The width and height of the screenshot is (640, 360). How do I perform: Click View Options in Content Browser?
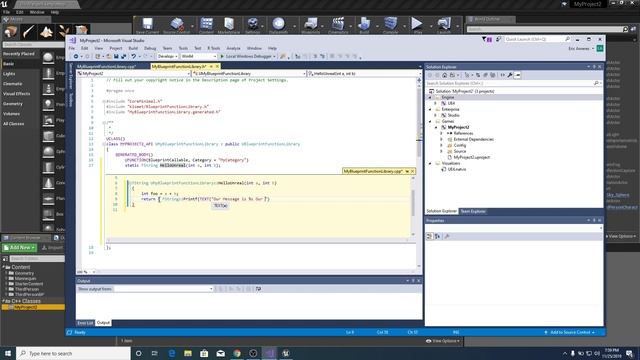[x=443, y=341]
